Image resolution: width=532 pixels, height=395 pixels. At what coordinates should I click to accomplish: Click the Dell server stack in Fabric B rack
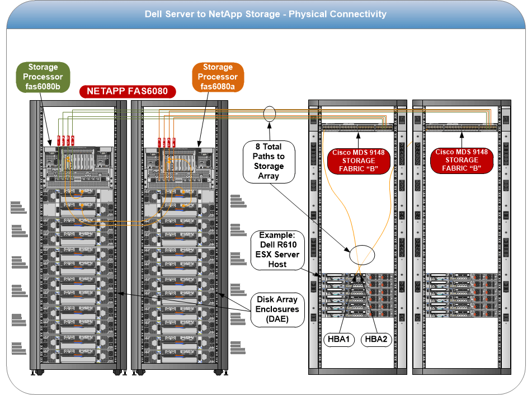(460, 295)
